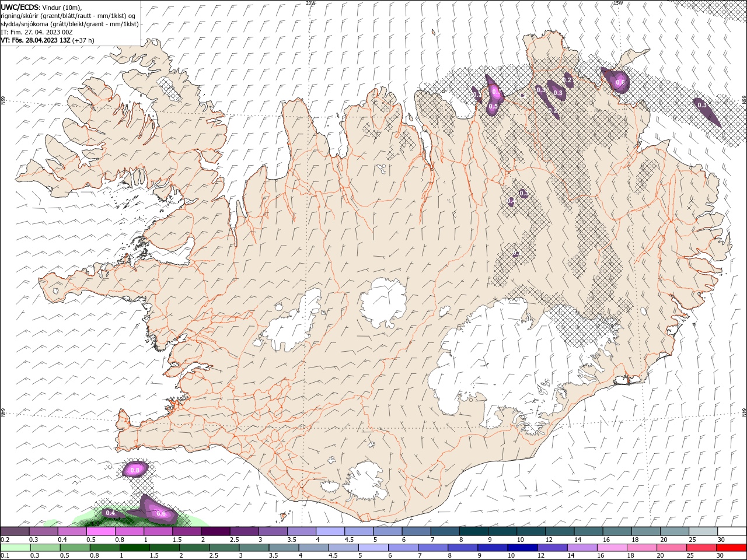The height and width of the screenshot is (560, 747).
Task: Select the bright magenta-pink swatch in the upper legend row
Action: 101,531
